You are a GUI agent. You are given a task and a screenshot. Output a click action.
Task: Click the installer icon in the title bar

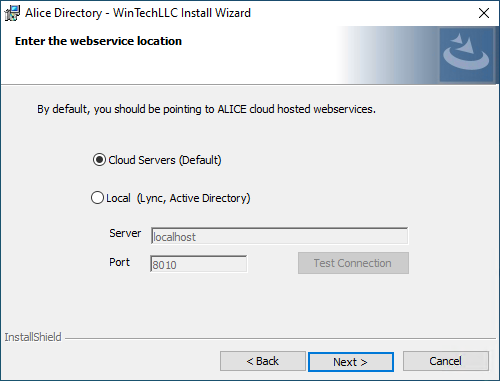[12, 13]
